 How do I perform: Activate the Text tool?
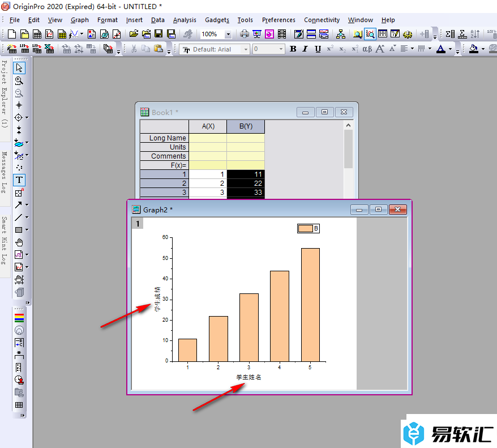(x=19, y=180)
